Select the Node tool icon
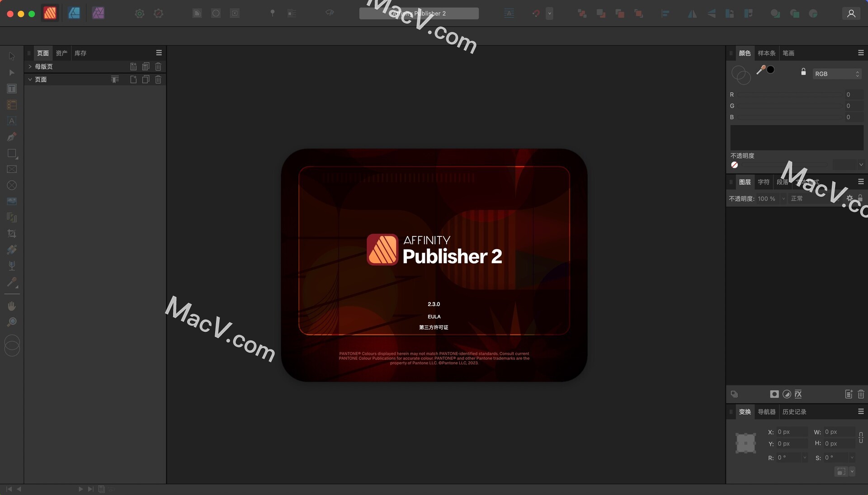The height and width of the screenshot is (495, 868). coord(11,72)
